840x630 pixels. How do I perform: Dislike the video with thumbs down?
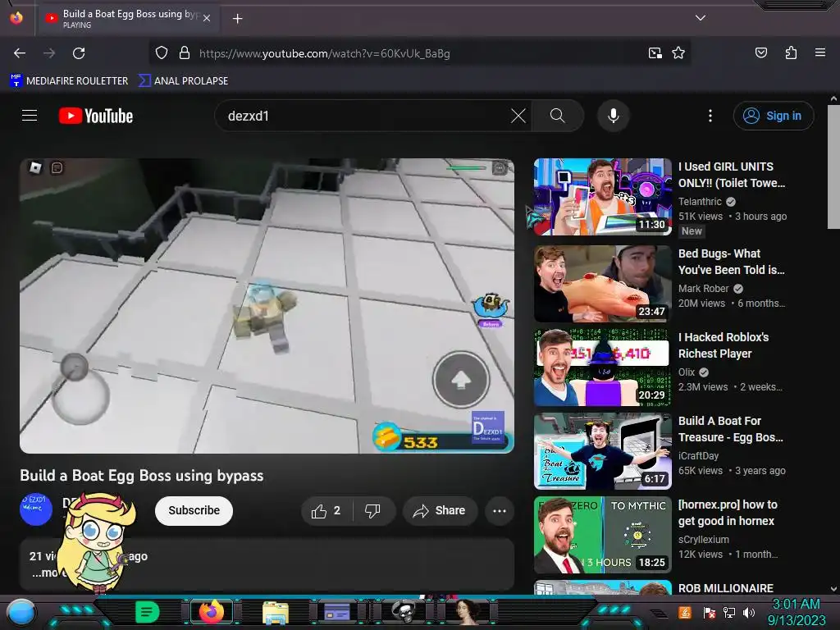(x=373, y=511)
